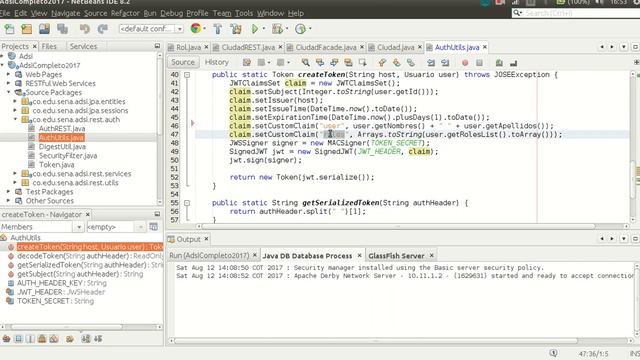Image resolution: width=640 pixels, height=360 pixels.
Task: Click the Last Edit editor toolbar icon
Action: point(247,62)
